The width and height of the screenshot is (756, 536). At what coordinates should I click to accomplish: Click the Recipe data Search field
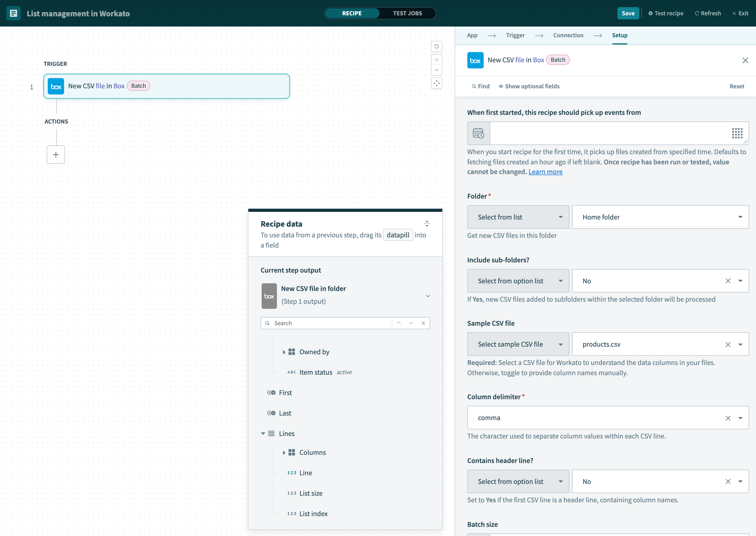(330, 323)
